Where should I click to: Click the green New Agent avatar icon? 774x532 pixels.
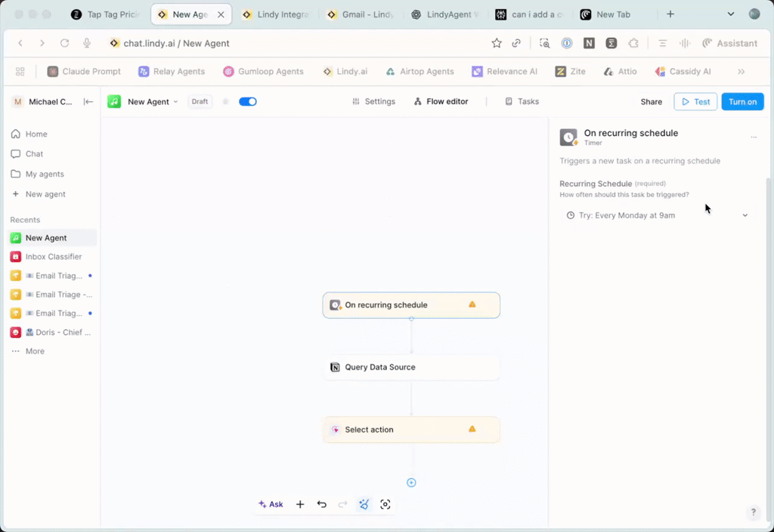pos(114,101)
